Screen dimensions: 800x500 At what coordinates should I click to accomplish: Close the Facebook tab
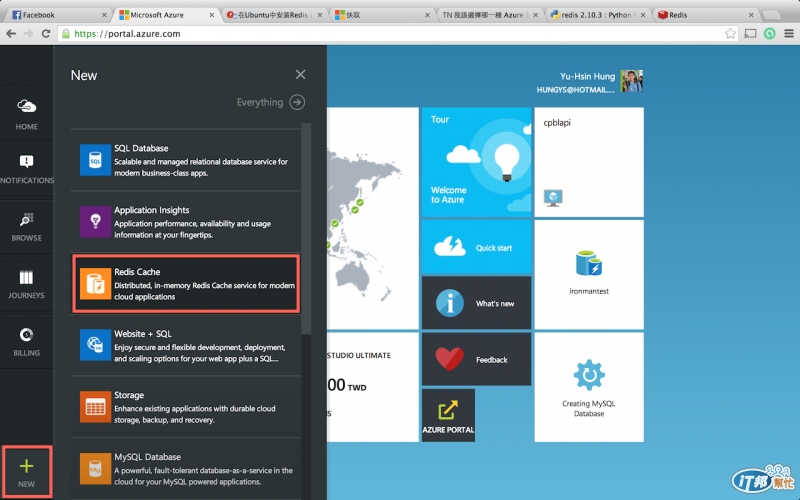tap(104, 15)
